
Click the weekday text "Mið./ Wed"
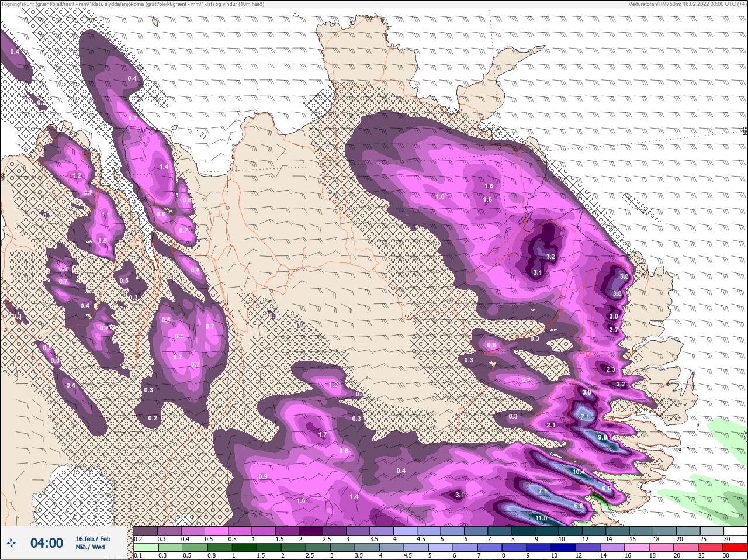pos(90,547)
